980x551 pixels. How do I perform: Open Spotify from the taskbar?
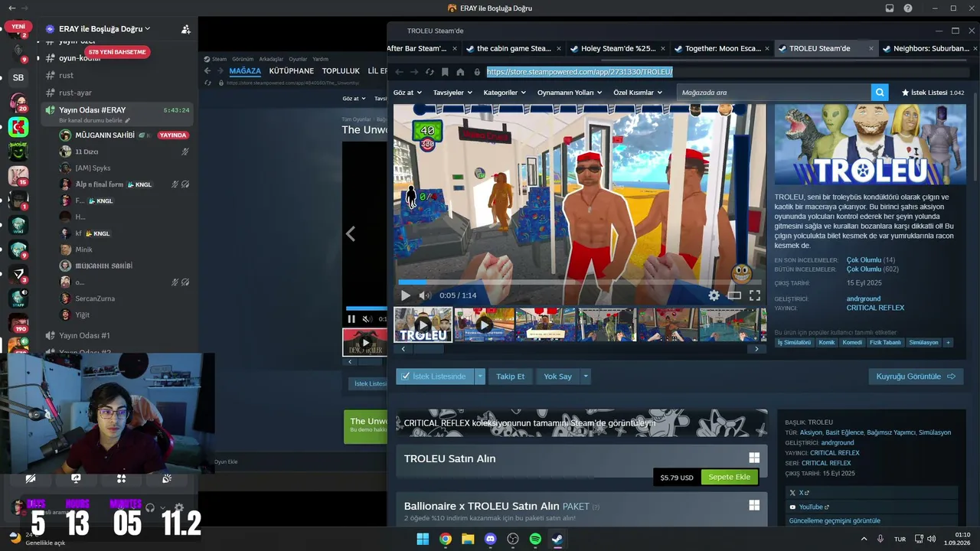[x=535, y=539]
